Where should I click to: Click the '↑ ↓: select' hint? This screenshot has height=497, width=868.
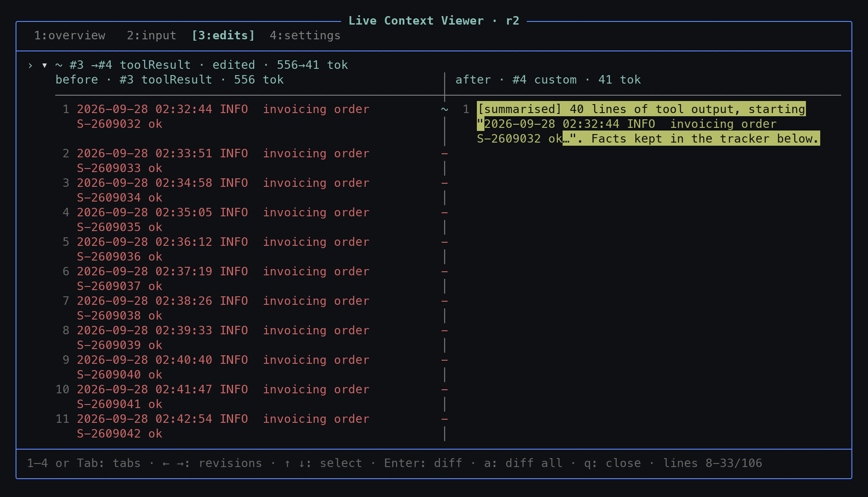[x=323, y=463]
